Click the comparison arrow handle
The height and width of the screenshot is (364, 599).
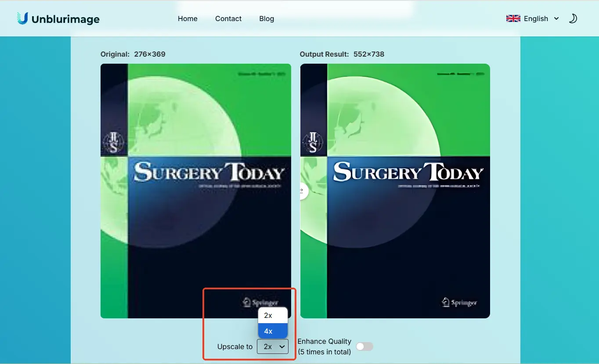pyautogui.click(x=303, y=191)
